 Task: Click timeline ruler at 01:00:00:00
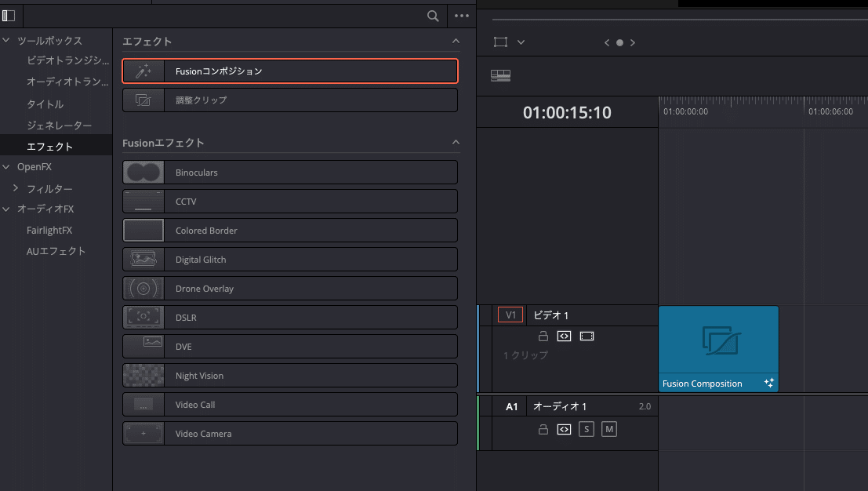tap(685, 112)
